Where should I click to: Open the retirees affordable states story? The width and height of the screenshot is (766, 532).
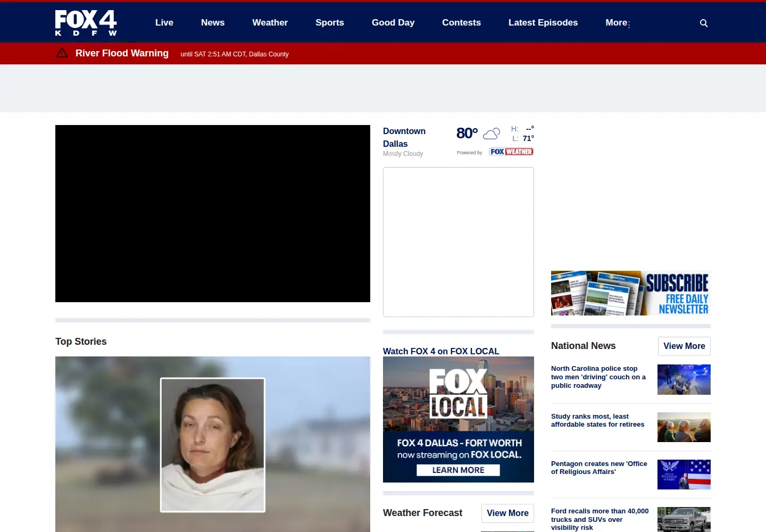coord(598,420)
